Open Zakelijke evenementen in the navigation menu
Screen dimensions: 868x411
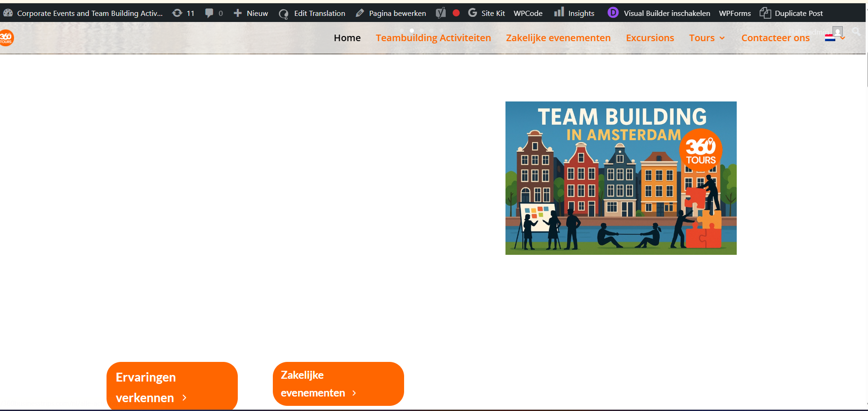[x=558, y=38]
